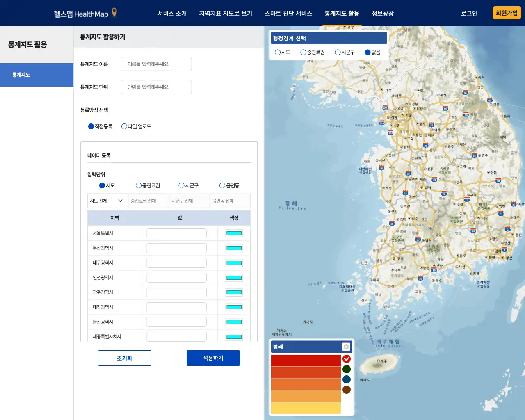
Task: Click the color swatch for 부산광역시
Action: 233,248
